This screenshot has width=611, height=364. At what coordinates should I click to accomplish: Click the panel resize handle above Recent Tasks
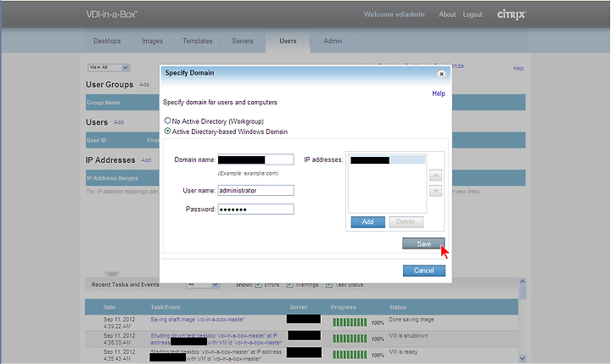(112, 274)
